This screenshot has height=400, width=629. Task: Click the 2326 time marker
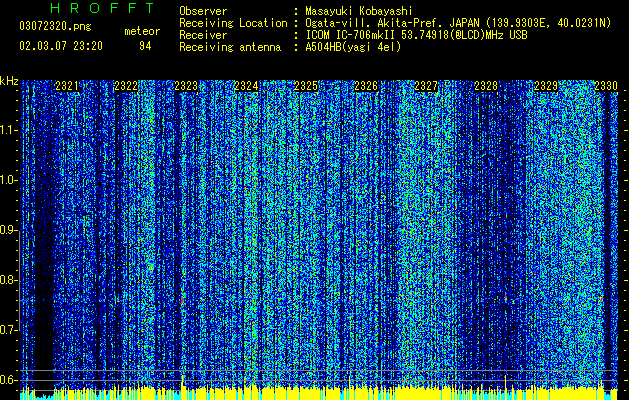[x=366, y=86]
